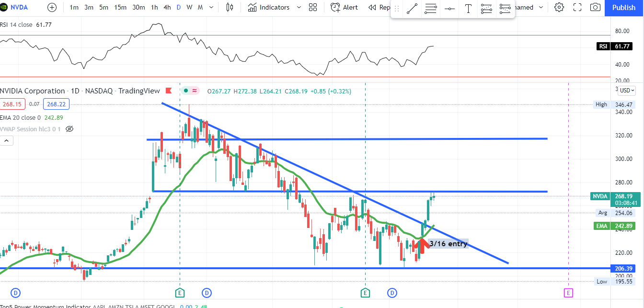The height and width of the screenshot is (308, 644).
Task: Open the indicator templates grid icon
Action: tap(313, 7)
